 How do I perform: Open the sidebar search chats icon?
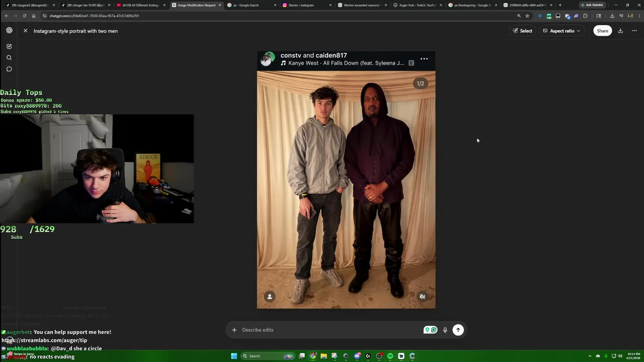click(9, 58)
